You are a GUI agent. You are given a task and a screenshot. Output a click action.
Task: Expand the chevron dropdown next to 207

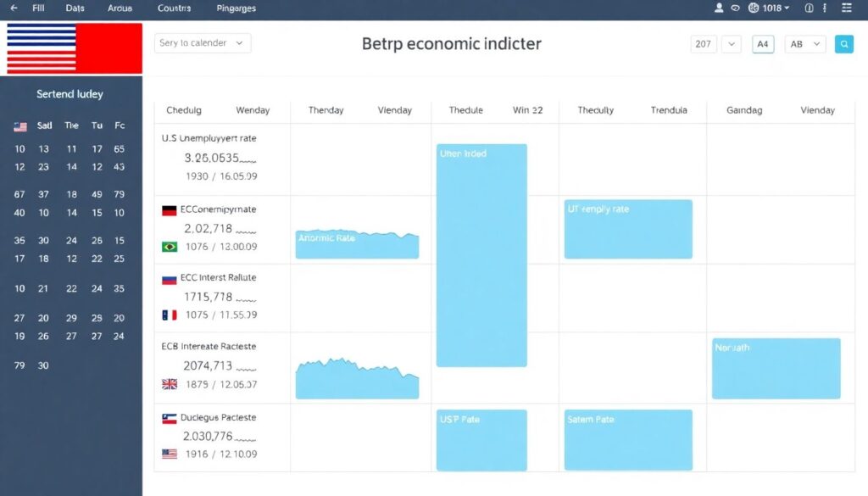pyautogui.click(x=732, y=44)
